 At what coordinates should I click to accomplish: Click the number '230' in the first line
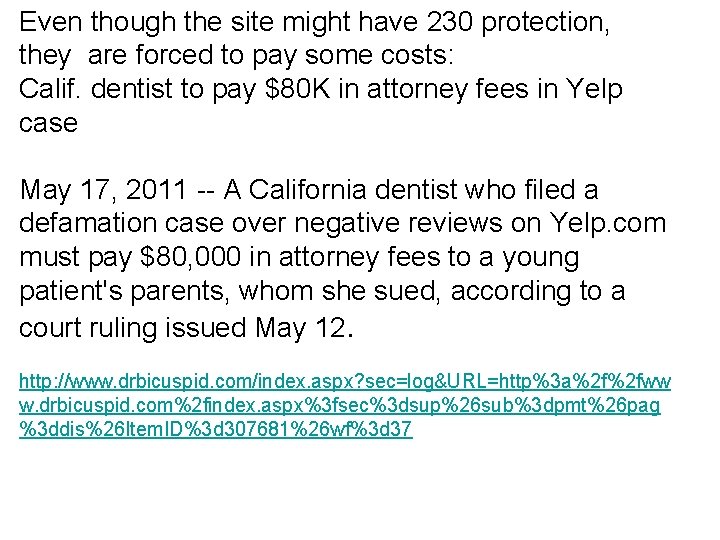450,22
